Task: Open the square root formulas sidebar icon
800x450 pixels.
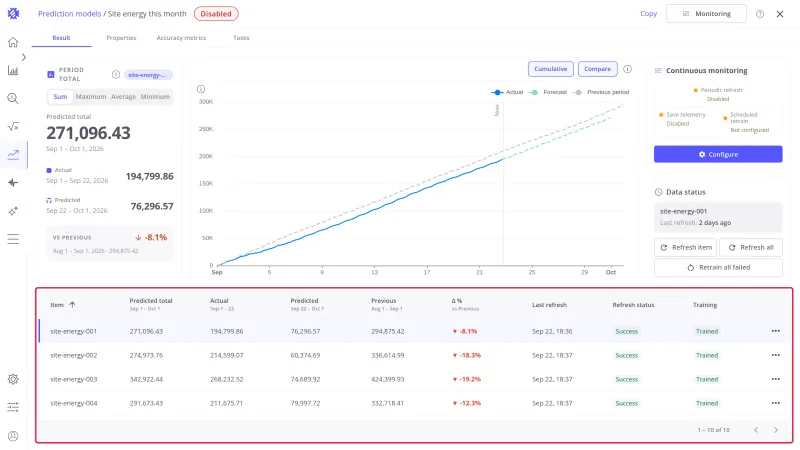Action: pos(13,127)
